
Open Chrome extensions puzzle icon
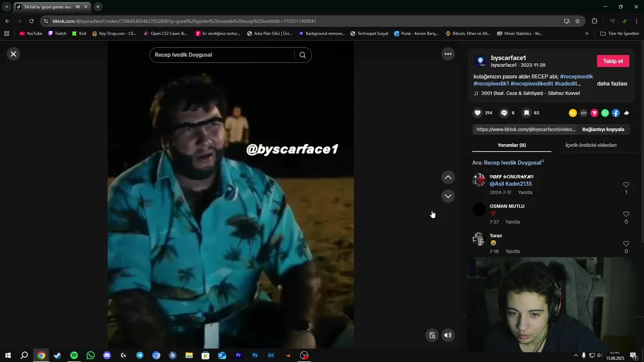(x=595, y=21)
